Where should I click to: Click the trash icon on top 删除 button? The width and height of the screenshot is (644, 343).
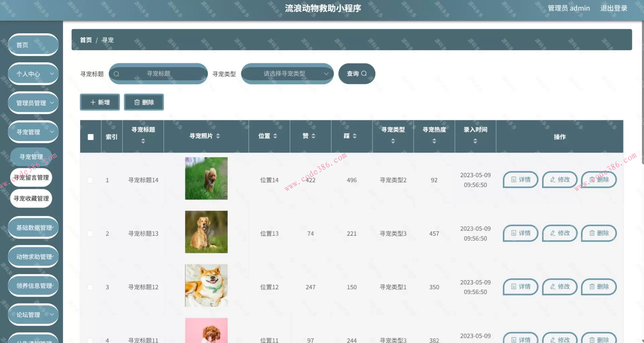tap(137, 102)
